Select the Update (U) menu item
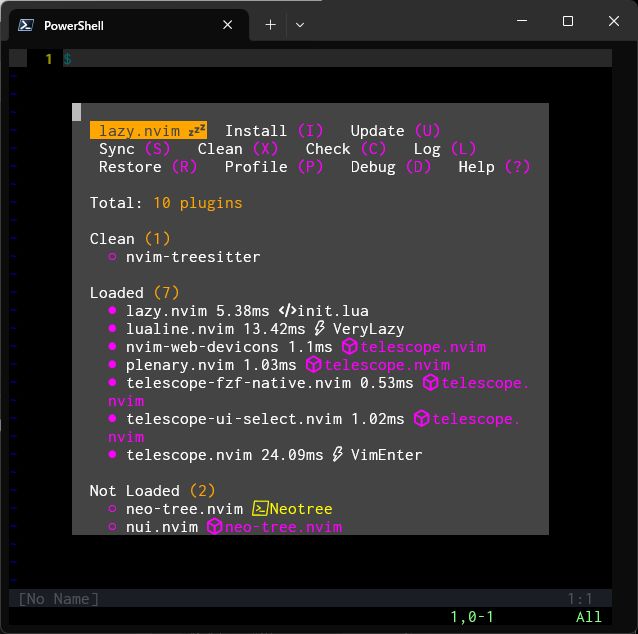The image size is (638, 634). click(x=395, y=131)
